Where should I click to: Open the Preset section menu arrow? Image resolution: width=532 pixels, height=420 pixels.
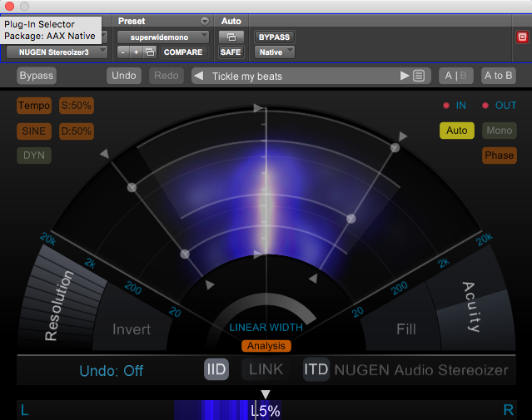pyautogui.click(x=205, y=21)
